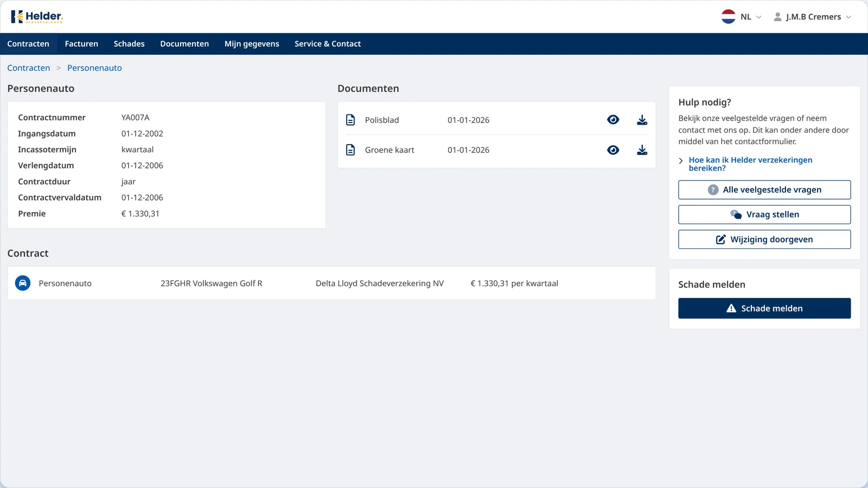Click the Wijziging doorgeven button
Viewport: 868px width, 488px height.
[x=764, y=239]
